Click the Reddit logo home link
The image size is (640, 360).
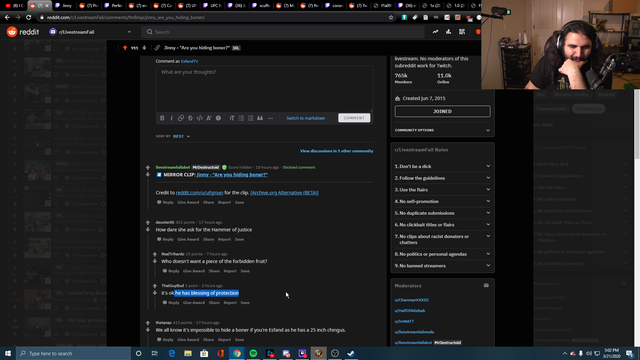23,32
